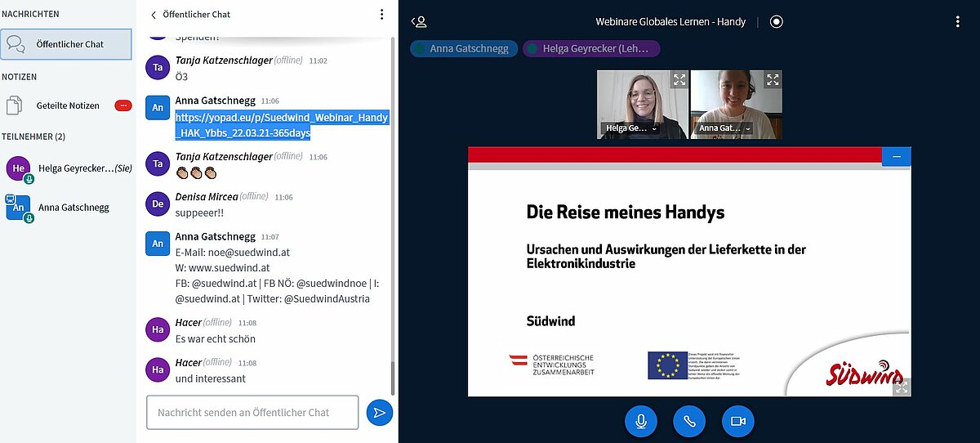Click the TEILNEHMER (2) heading

[33, 136]
